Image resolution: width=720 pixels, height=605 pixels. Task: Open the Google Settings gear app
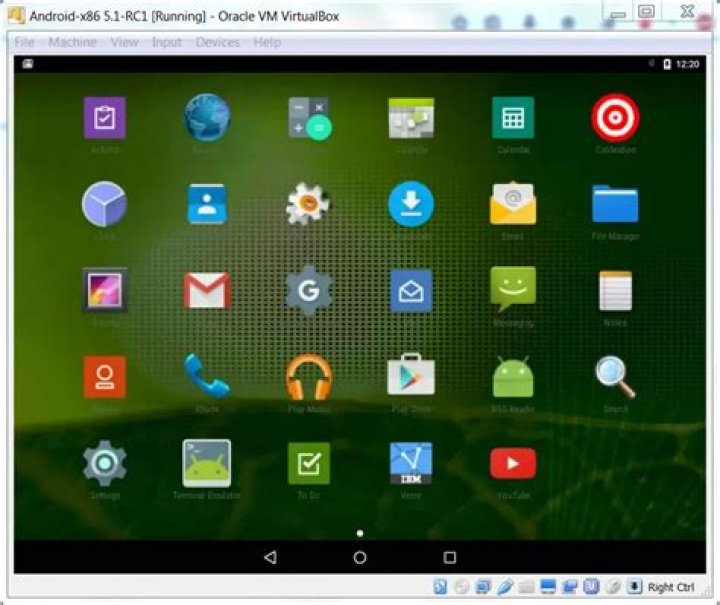[309, 291]
